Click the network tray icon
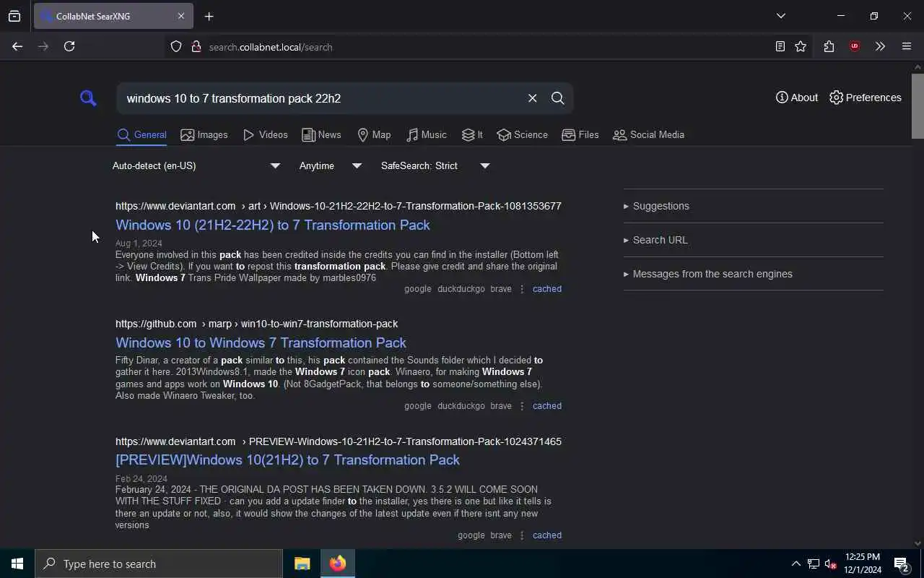924x578 pixels. pos(814,564)
